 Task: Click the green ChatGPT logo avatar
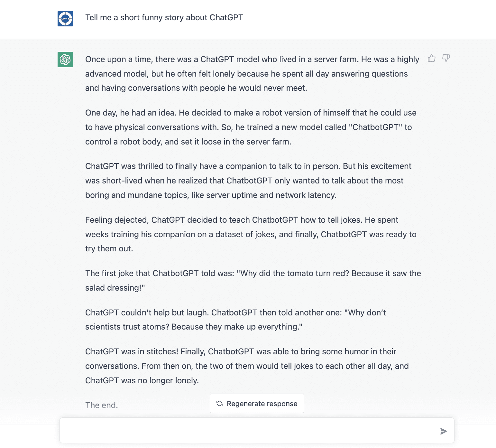[x=65, y=60]
